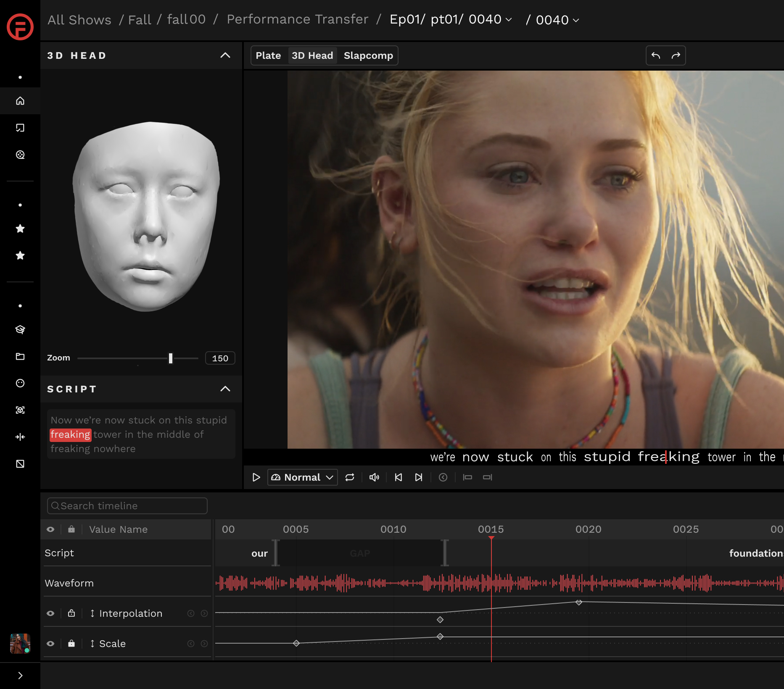Screen dimensions: 784x689
Task: Redo the last action
Action: point(676,55)
